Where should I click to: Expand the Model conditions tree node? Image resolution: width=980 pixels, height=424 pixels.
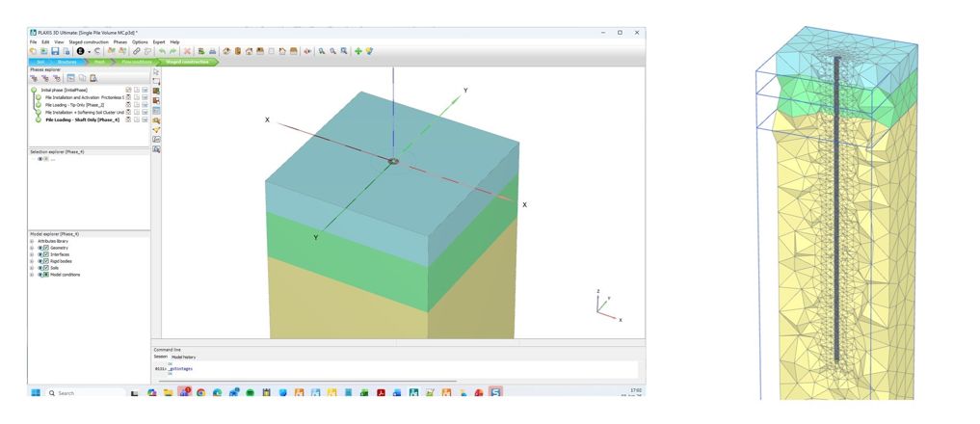[32, 275]
